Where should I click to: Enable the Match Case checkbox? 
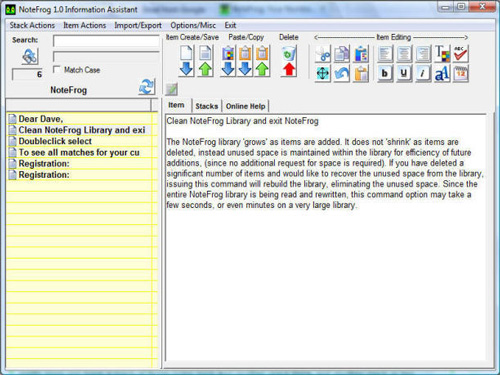(x=57, y=69)
